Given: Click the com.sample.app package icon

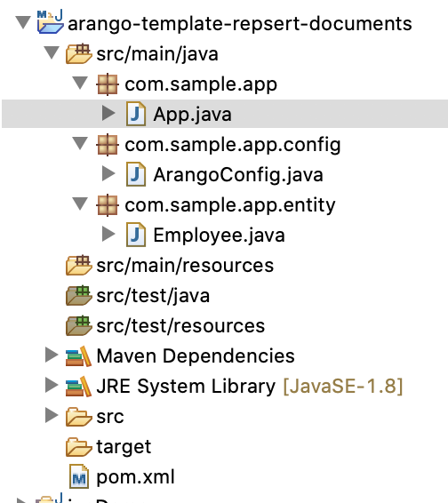Looking at the screenshot, I should pyautogui.click(x=108, y=84).
